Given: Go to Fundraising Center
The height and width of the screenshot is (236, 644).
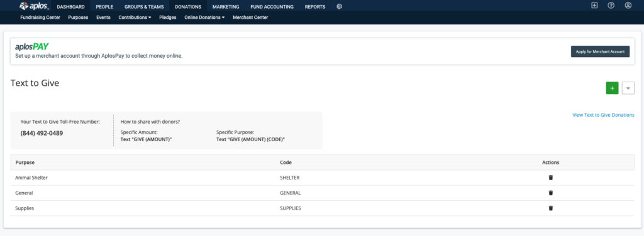Looking at the screenshot, I should (x=40, y=18).
